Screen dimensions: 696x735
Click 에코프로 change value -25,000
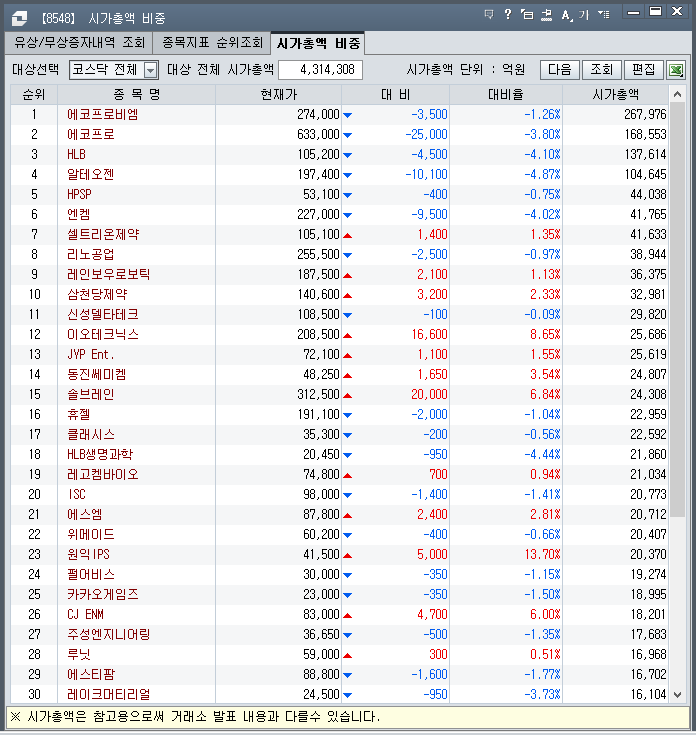[x=426, y=135]
